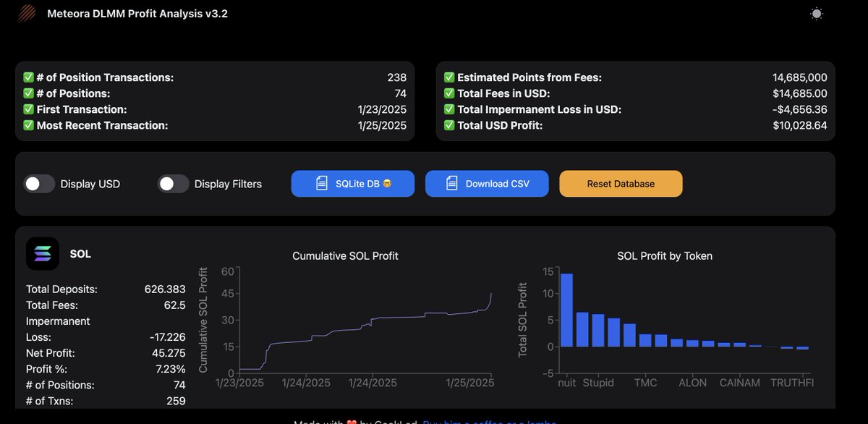The height and width of the screenshot is (424, 868).
Task: Click the document icon in SQLite DB button
Action: [322, 183]
